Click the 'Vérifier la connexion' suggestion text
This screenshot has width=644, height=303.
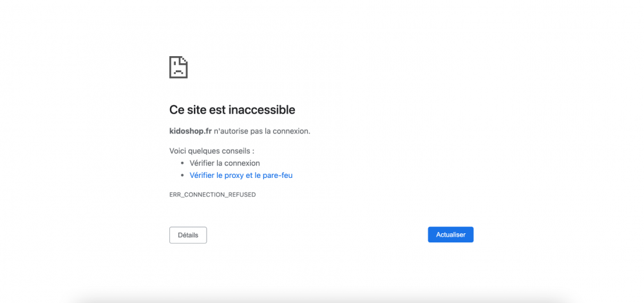point(225,163)
